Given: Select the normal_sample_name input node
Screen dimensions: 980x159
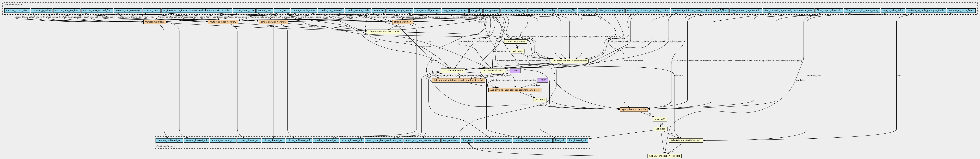Looking at the screenshot, I should point(399,11).
